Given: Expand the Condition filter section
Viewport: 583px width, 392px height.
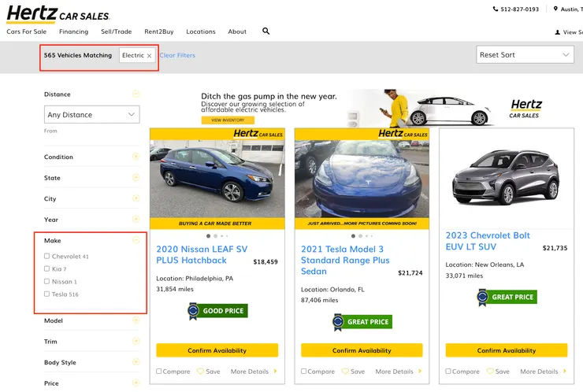Looking at the screenshot, I should pyautogui.click(x=136, y=157).
